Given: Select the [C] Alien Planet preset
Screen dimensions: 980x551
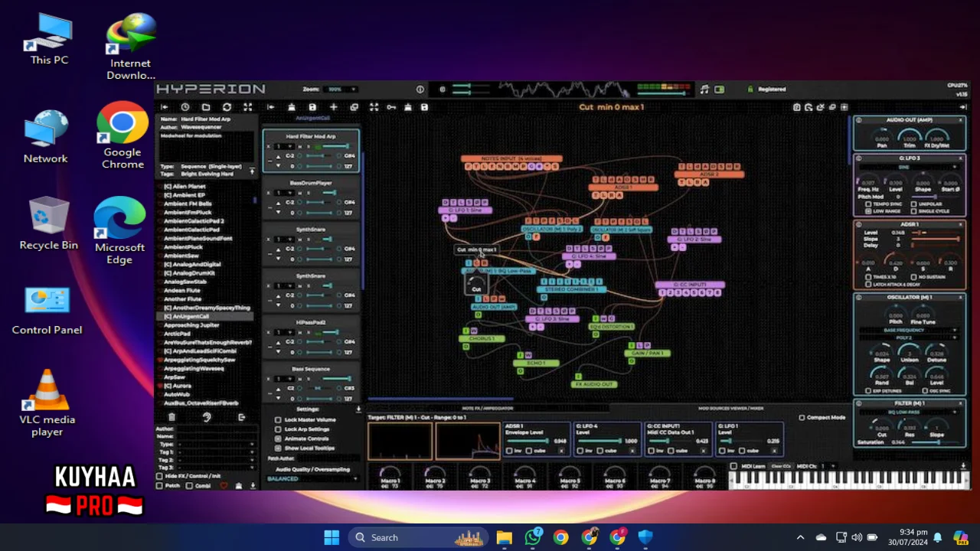Looking at the screenshot, I should pyautogui.click(x=185, y=186).
